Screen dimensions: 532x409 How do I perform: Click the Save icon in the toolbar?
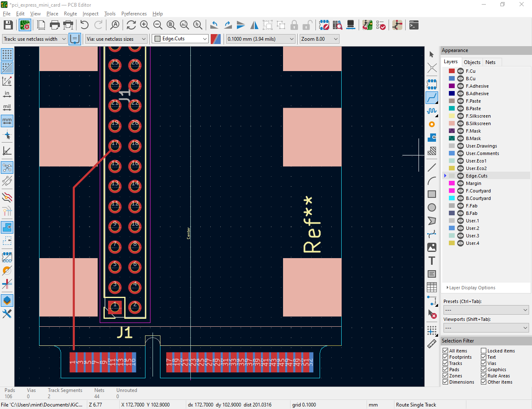pyautogui.click(x=8, y=25)
